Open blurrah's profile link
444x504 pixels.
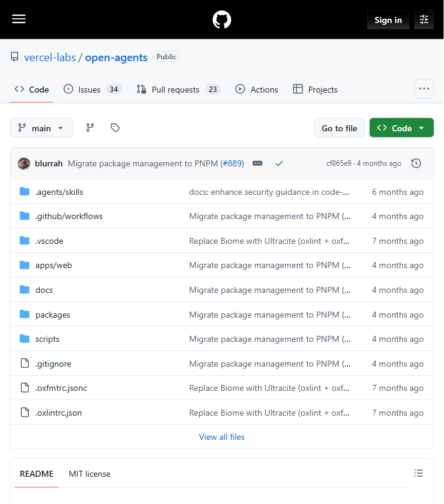click(x=49, y=163)
